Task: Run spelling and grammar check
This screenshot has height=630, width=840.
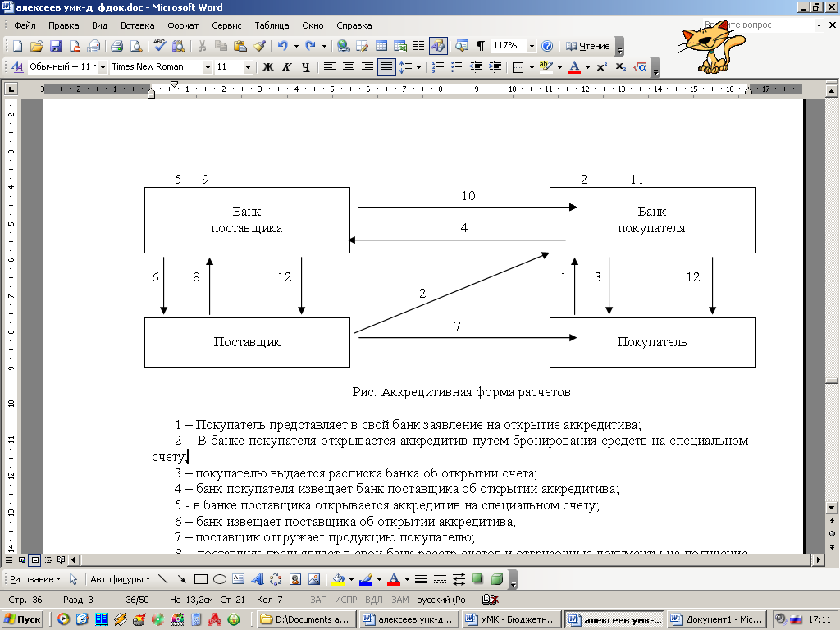Action: [159, 46]
